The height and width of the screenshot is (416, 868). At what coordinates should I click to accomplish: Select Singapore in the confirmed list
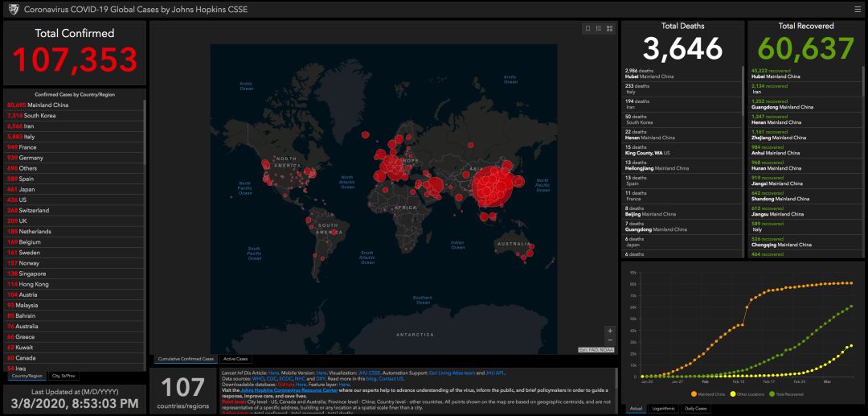[74, 274]
